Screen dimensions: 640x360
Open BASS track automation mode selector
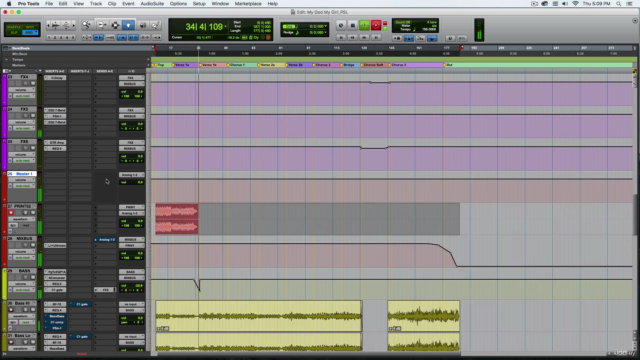23,290
